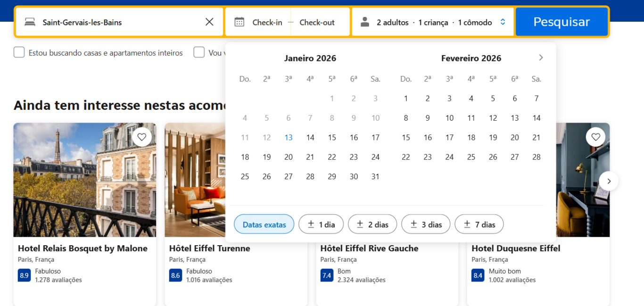The image size is (644, 306).
Task: Click the carousel next-arrow on the right edge
Action: pyautogui.click(x=609, y=181)
